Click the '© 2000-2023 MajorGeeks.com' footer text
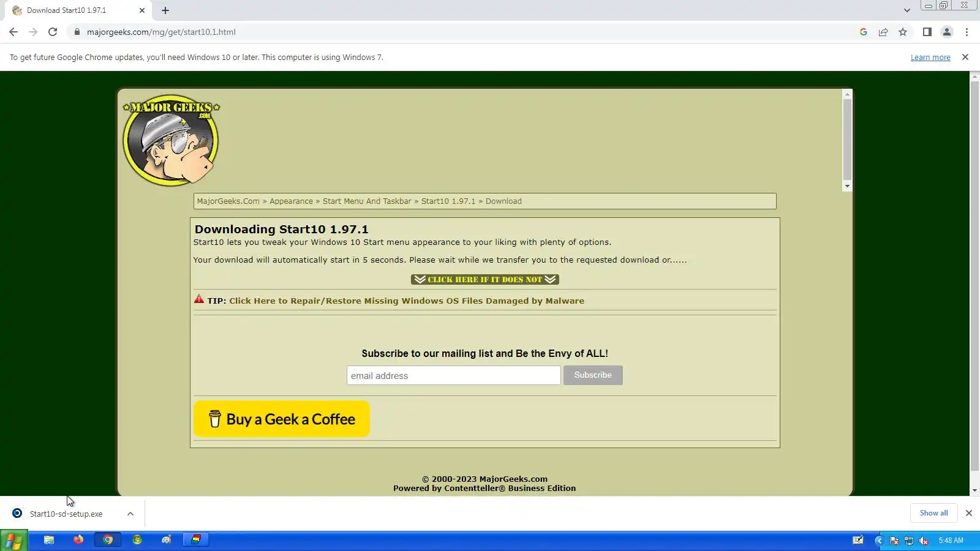Screen dimensions: 980x551 (484, 479)
